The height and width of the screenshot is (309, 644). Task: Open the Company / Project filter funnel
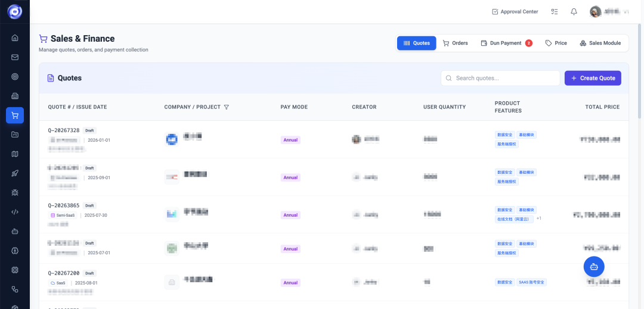pos(227,107)
